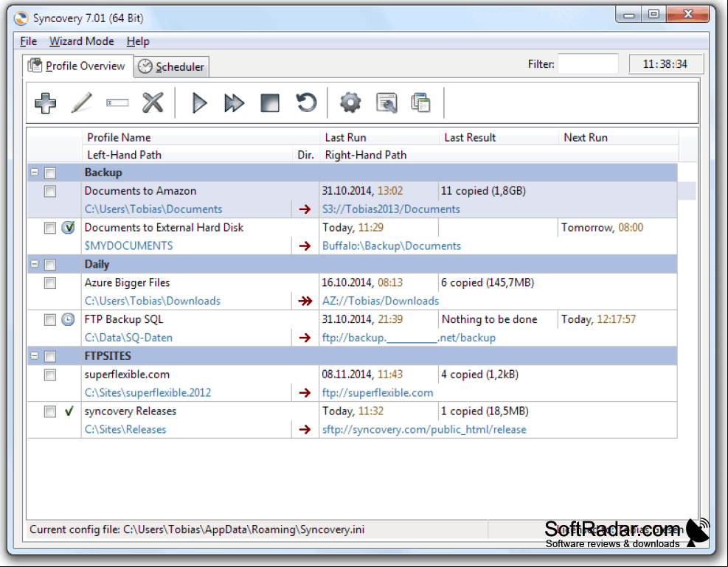Check the FTP Backup SQL checkbox
This screenshot has height=567, width=728.
pyautogui.click(x=50, y=320)
